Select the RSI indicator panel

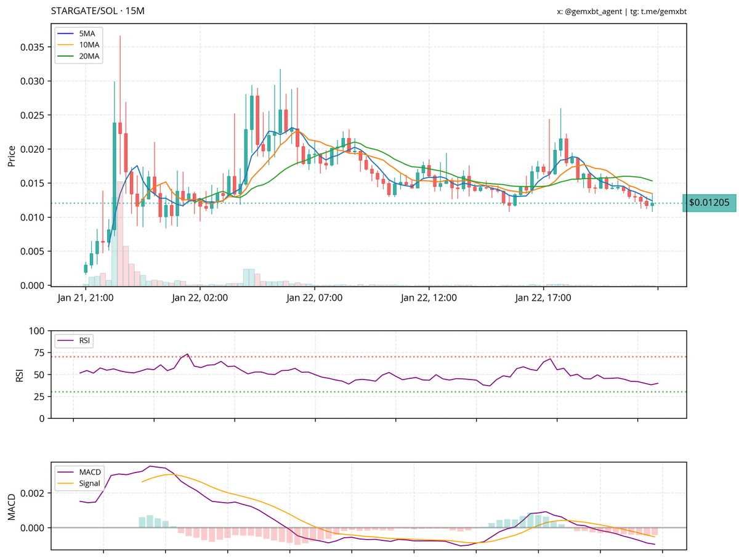pos(369,373)
